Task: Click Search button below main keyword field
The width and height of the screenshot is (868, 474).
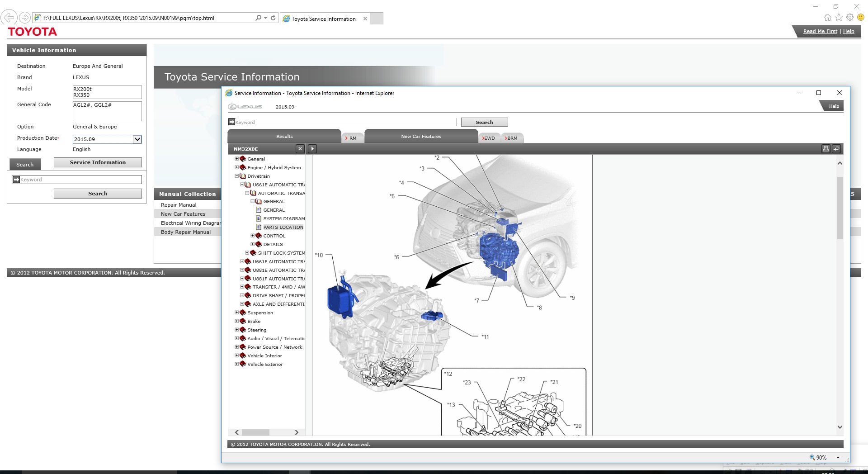Action: (98, 194)
